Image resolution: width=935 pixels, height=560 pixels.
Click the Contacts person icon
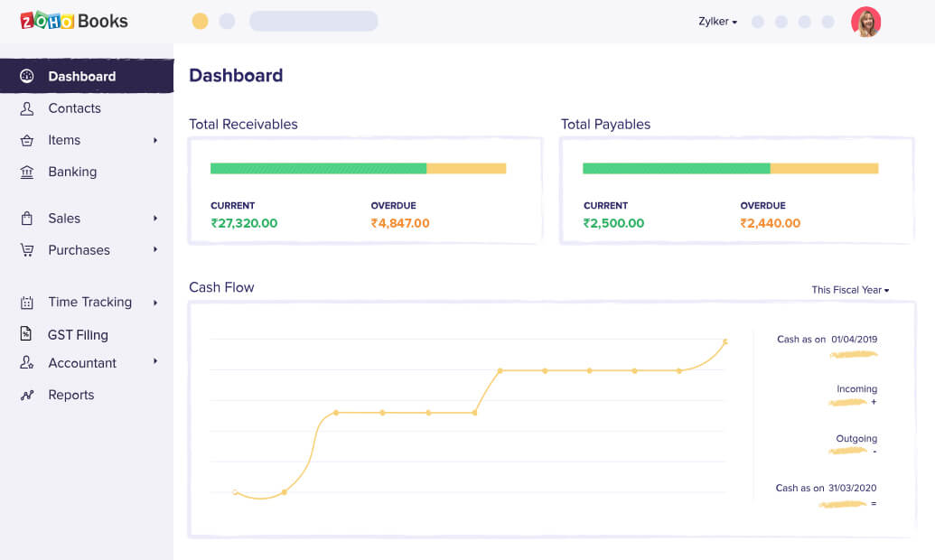pyautogui.click(x=27, y=108)
